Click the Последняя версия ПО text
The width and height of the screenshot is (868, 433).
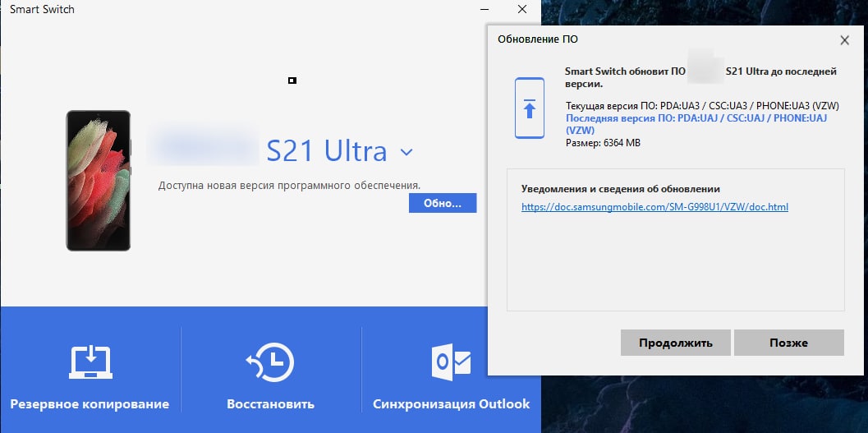pyautogui.click(x=696, y=125)
